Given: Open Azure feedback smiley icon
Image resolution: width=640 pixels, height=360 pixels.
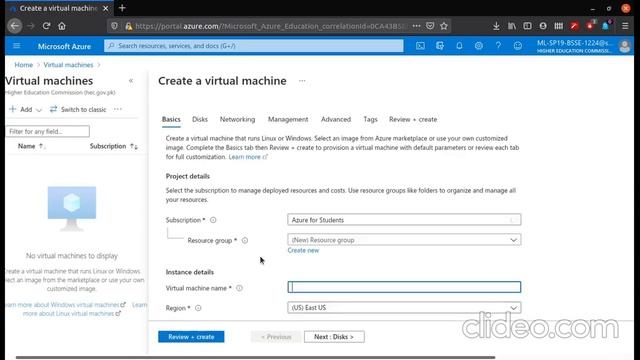Looking at the screenshot, I should pos(518,46).
